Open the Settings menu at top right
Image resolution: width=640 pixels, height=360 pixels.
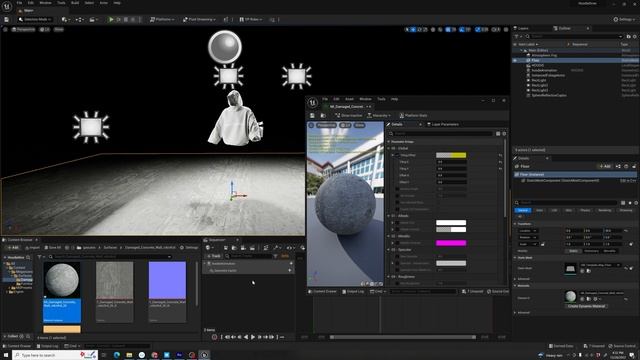pyautogui.click(x=624, y=19)
